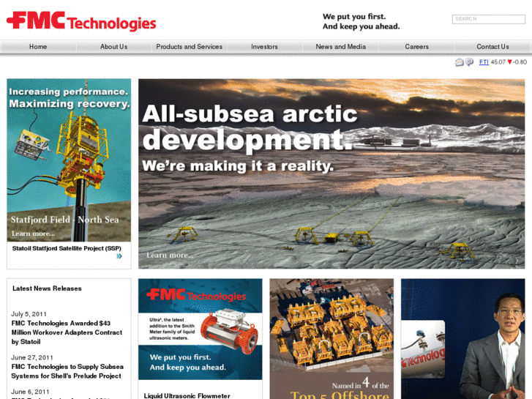Screen dimensions: 532x399
Task: Open Shell's Prelude Project news release
Action: 67,371
